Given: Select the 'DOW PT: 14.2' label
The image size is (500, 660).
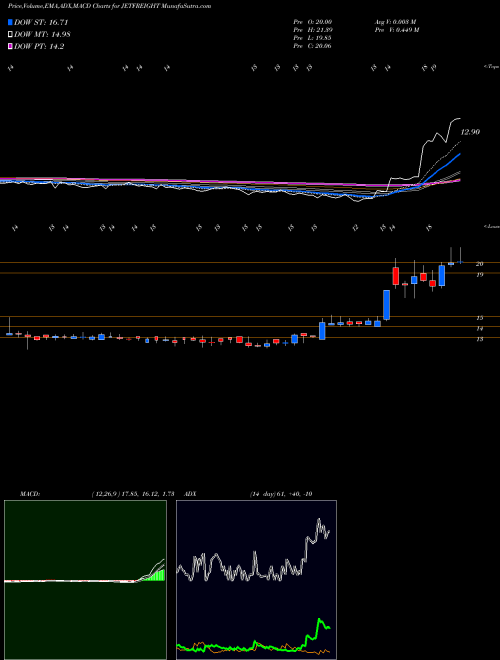Looking at the screenshot, I should (x=39, y=47).
